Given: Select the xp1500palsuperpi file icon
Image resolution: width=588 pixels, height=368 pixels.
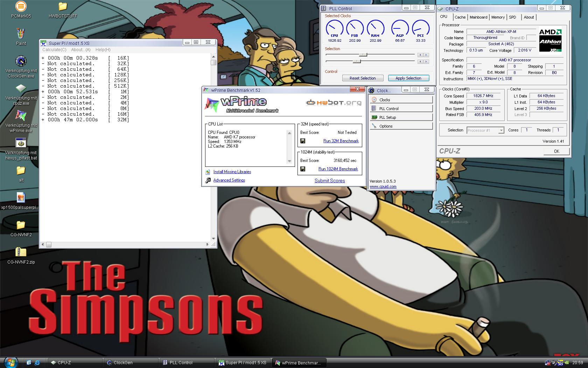Looking at the screenshot, I should point(21,198).
